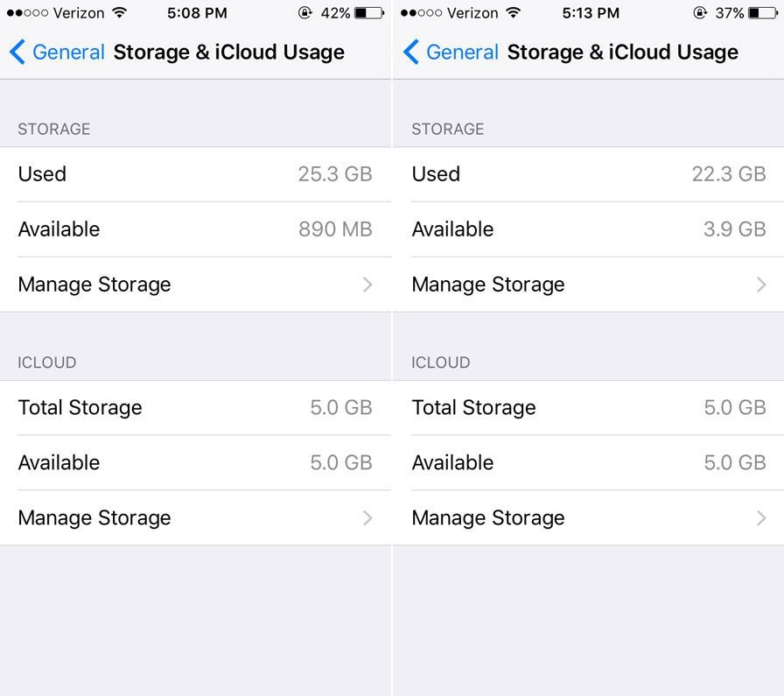The height and width of the screenshot is (696, 784).
Task: Open the Manage Storage chevron under 3.9 GB Available
Action: 761,285
